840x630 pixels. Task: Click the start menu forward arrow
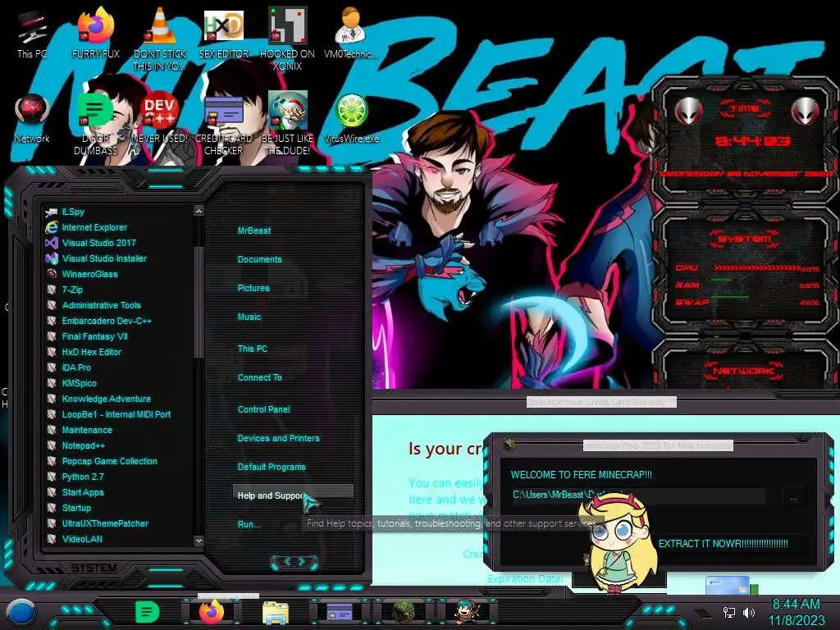[302, 561]
